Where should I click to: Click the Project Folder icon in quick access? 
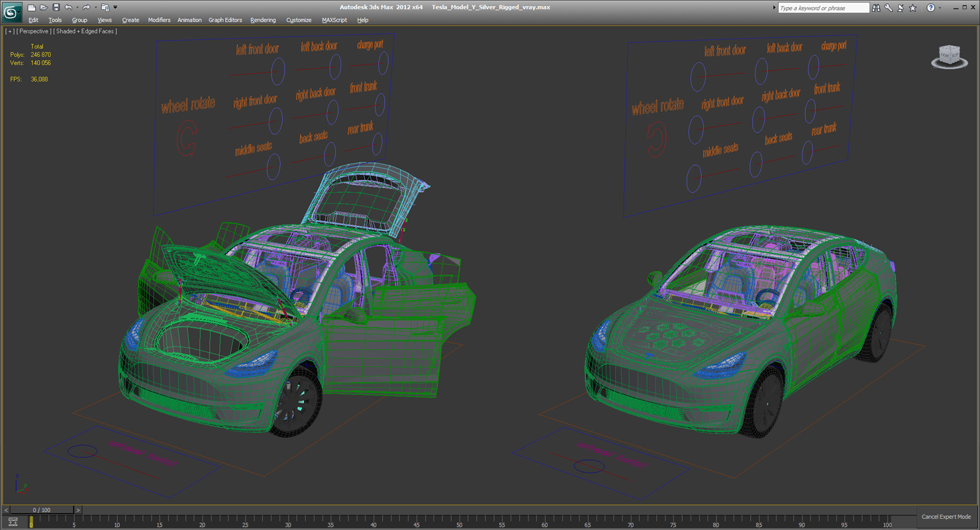point(105,7)
